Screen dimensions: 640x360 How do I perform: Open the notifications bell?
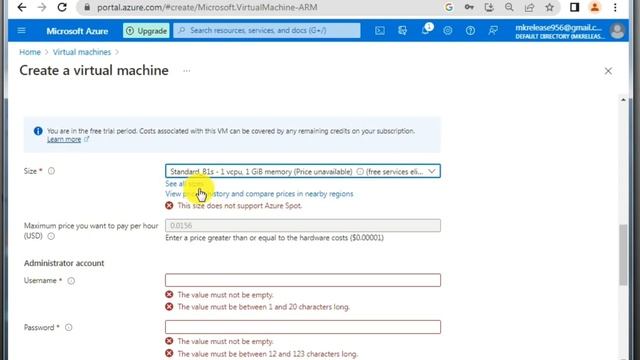[x=425, y=30]
